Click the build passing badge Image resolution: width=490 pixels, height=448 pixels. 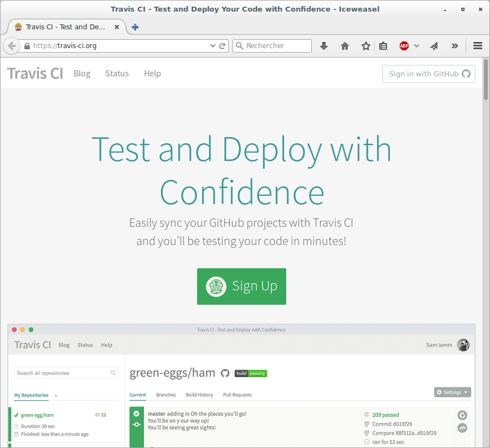(x=251, y=373)
